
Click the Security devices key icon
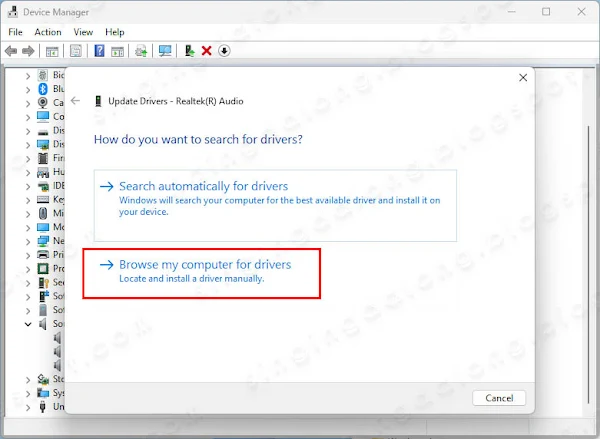pyautogui.click(x=43, y=283)
